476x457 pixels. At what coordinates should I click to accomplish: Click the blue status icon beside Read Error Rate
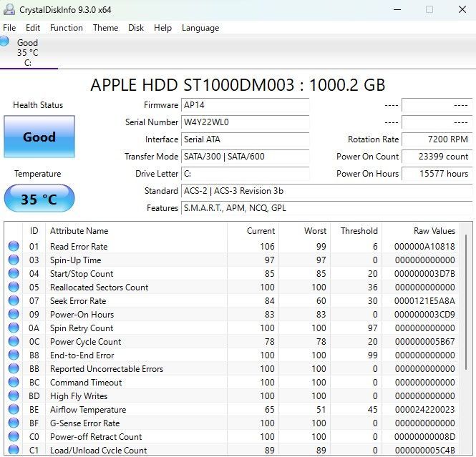14,247
